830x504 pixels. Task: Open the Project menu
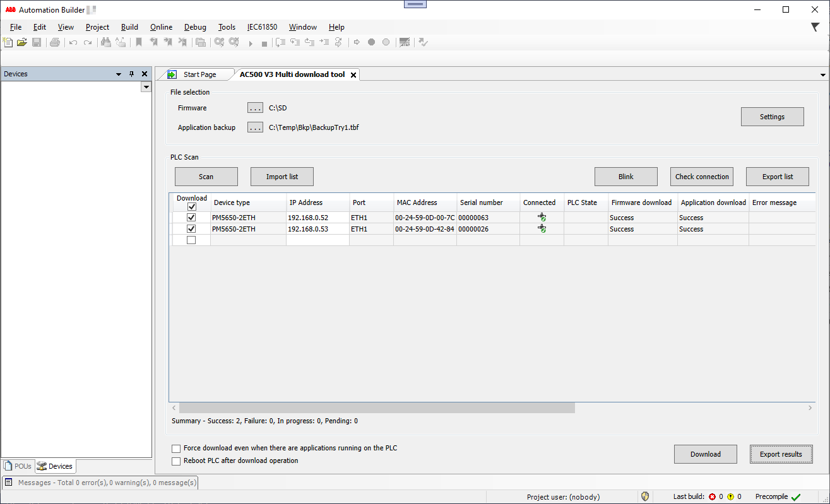tap(97, 27)
